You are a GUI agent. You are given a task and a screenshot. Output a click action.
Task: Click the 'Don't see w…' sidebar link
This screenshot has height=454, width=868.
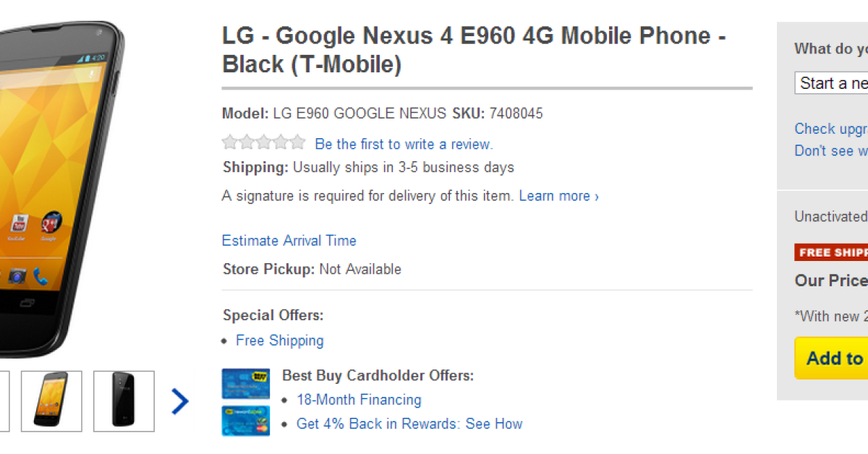831,150
